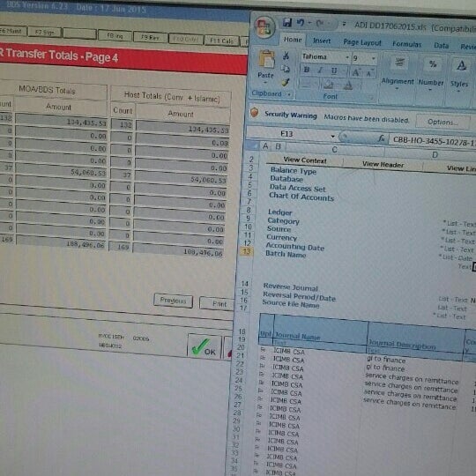The image size is (476, 476).
Task: Open the font color picker
Action: 349,86
